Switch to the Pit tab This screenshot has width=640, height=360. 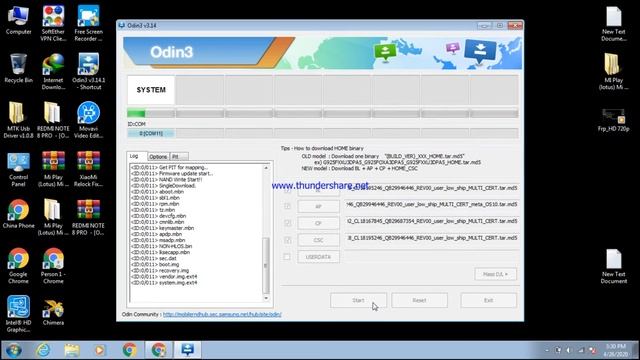pyautogui.click(x=179, y=157)
